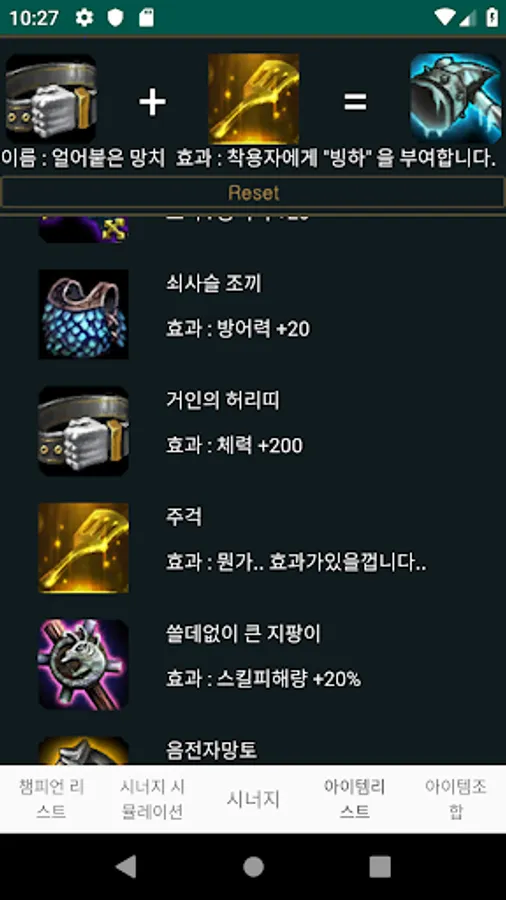The width and height of the screenshot is (506, 900).
Task: Tap the 효과 : 체력 +200 text
Action: point(234,446)
